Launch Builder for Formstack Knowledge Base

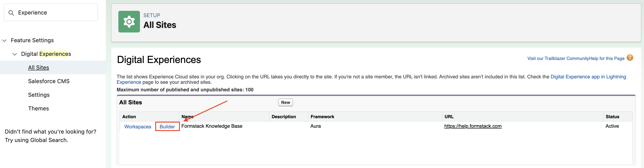[167, 127]
